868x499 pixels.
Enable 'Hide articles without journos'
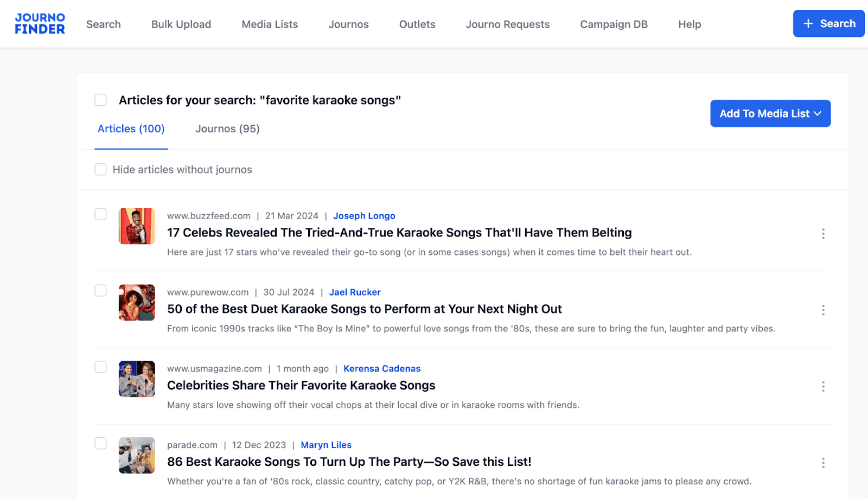tap(100, 169)
